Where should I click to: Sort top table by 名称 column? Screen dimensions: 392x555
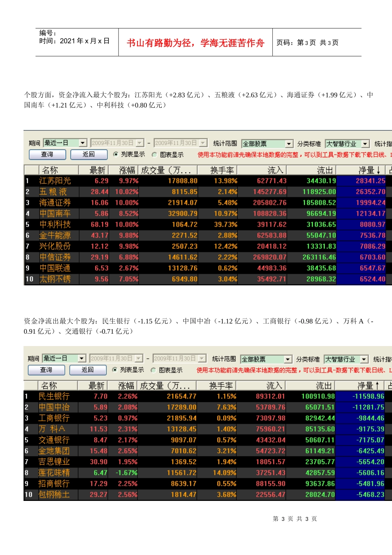coord(59,170)
